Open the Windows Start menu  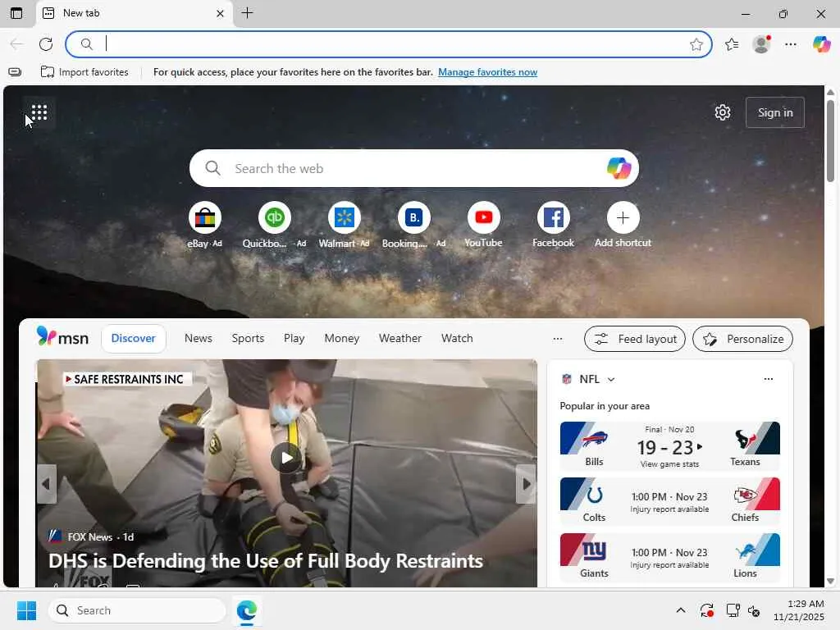(26, 610)
